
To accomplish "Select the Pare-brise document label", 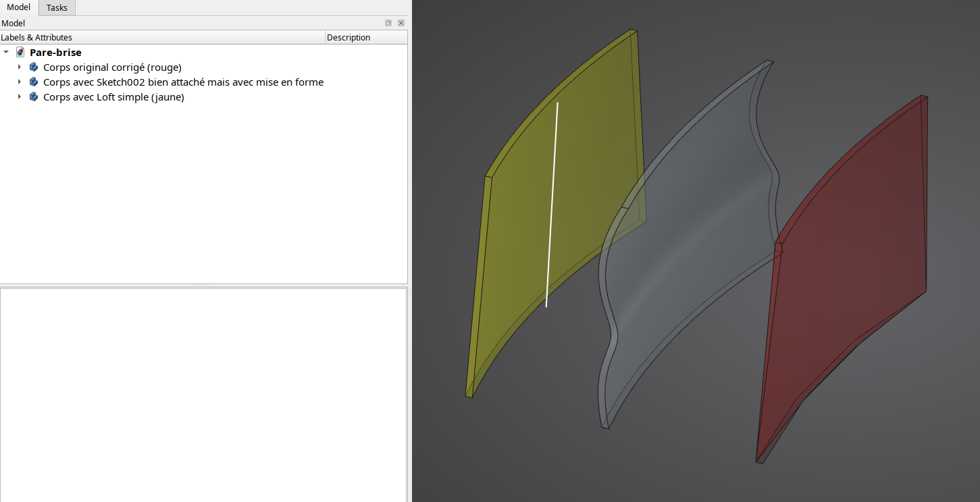I will 55,52.
